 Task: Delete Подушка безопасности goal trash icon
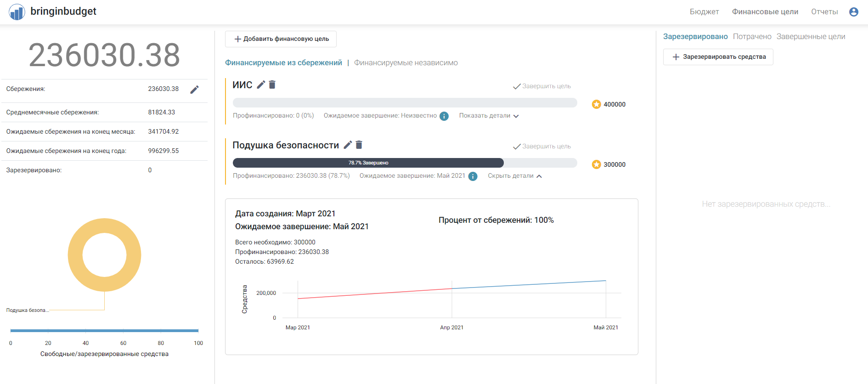point(359,145)
